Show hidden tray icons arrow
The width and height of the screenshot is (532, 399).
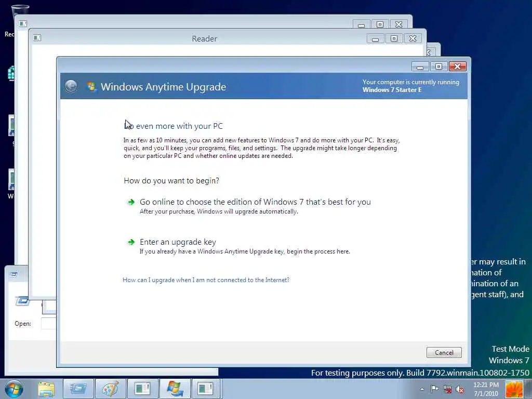tap(422, 389)
